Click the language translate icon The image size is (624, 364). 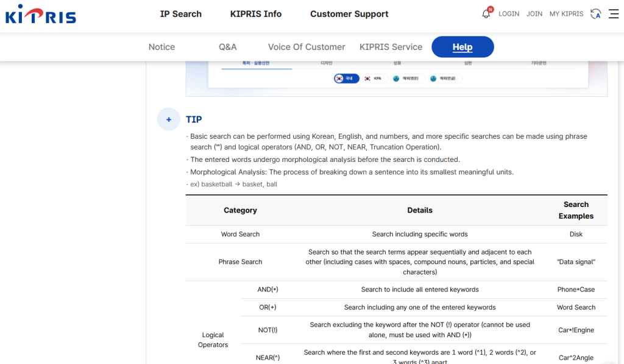[596, 13]
